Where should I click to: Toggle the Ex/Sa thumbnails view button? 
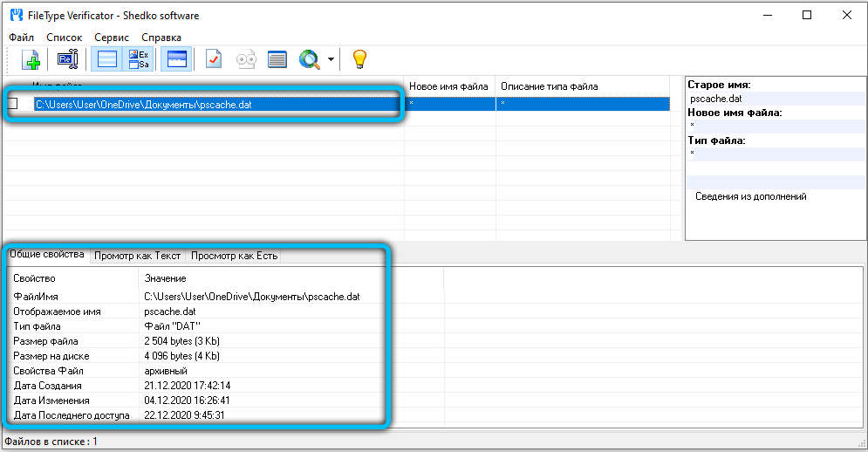pyautogui.click(x=139, y=60)
